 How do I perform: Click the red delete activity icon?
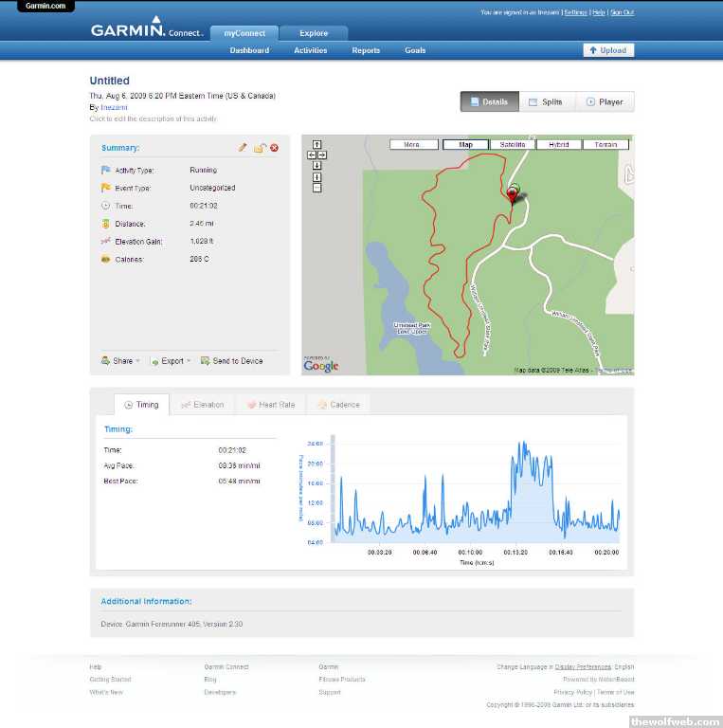coord(274,148)
